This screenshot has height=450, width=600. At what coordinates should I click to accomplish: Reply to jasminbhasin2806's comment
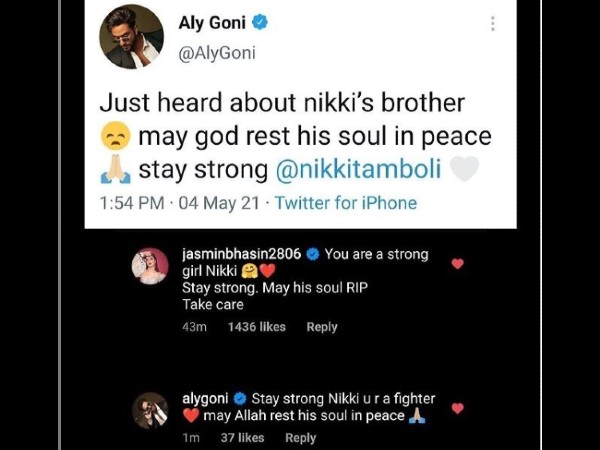tap(322, 327)
